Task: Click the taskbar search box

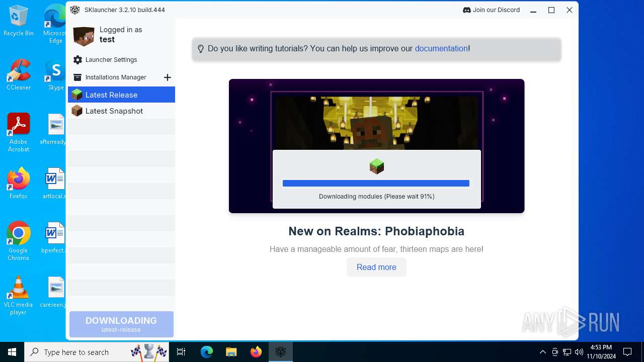Action: [x=96, y=352]
